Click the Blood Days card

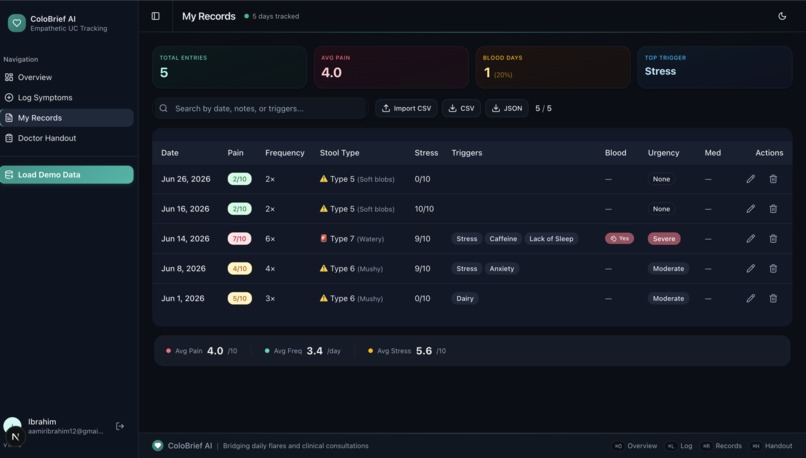553,67
